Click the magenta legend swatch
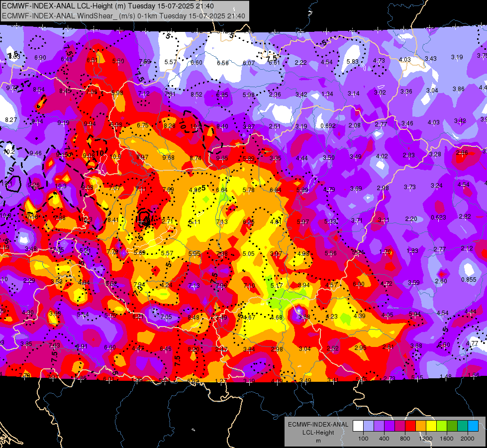The width and height of the screenshot is (487, 448). click(x=400, y=426)
